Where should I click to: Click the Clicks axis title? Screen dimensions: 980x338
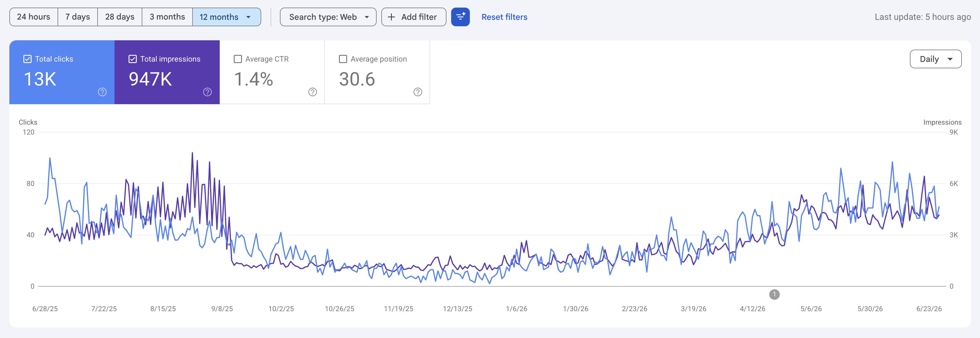[x=28, y=122]
